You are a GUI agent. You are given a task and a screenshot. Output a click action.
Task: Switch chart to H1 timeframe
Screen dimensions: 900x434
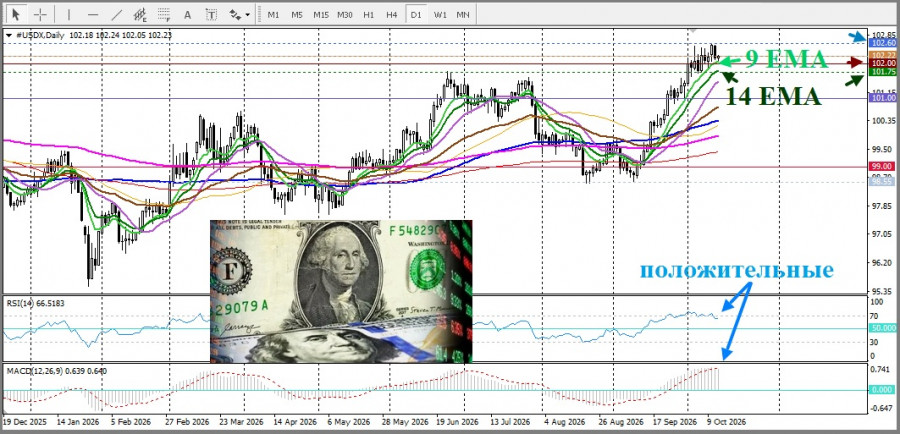click(368, 15)
